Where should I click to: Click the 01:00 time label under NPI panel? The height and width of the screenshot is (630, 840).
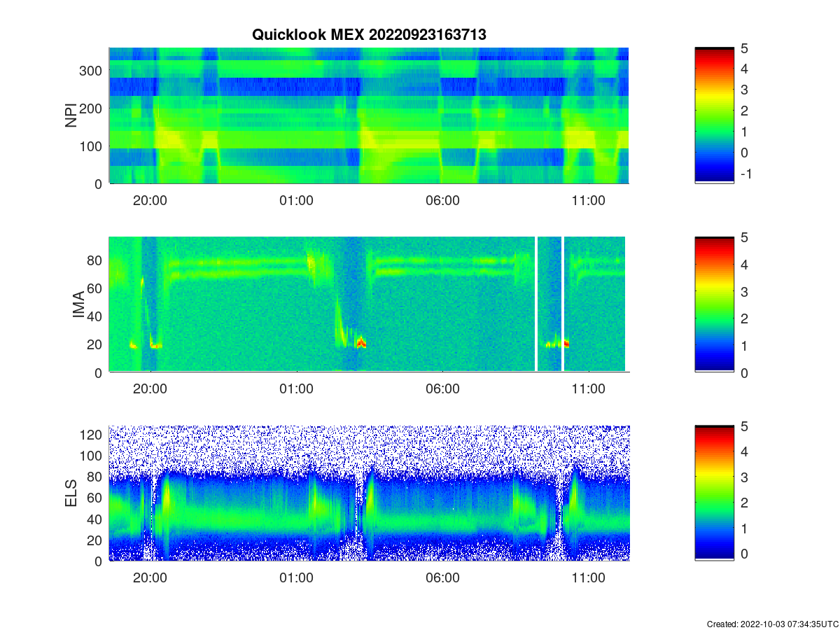coord(296,200)
